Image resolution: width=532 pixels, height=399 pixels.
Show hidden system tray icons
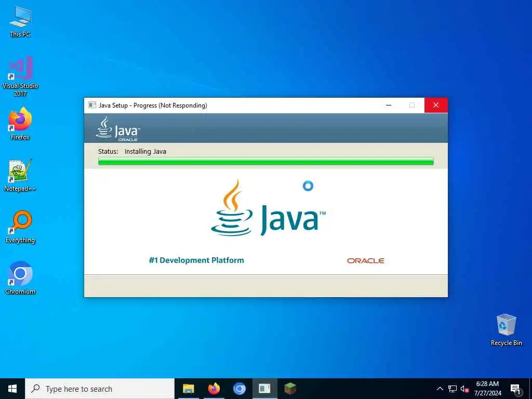pos(440,389)
